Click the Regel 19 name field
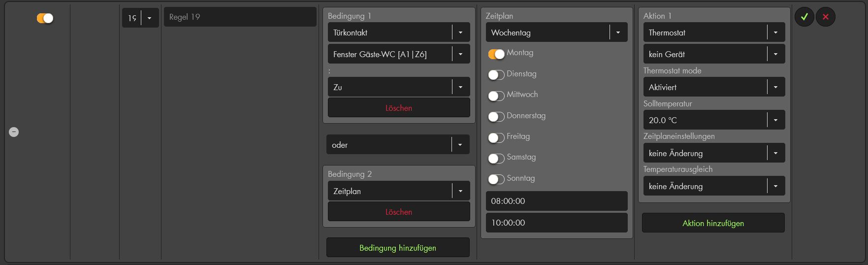Viewport: 868px width, 265px height. 240,17
